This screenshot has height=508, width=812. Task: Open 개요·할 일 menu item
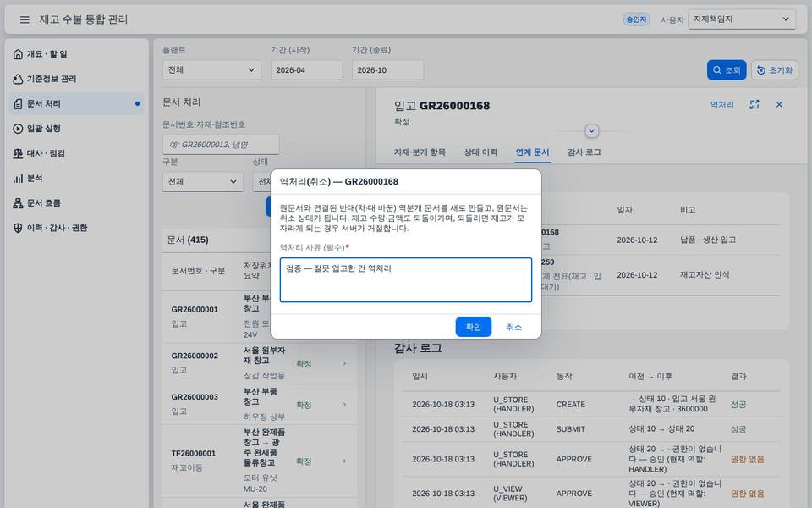[x=77, y=54]
